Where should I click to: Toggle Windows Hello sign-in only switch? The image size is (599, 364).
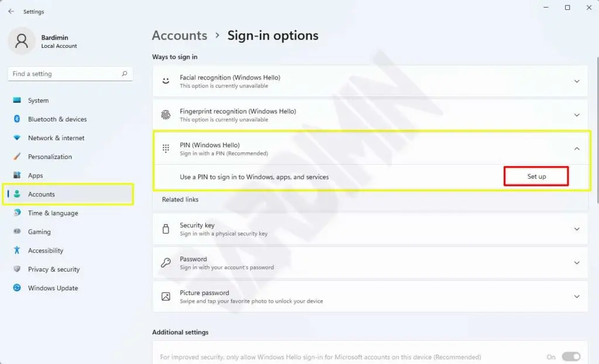(x=571, y=357)
